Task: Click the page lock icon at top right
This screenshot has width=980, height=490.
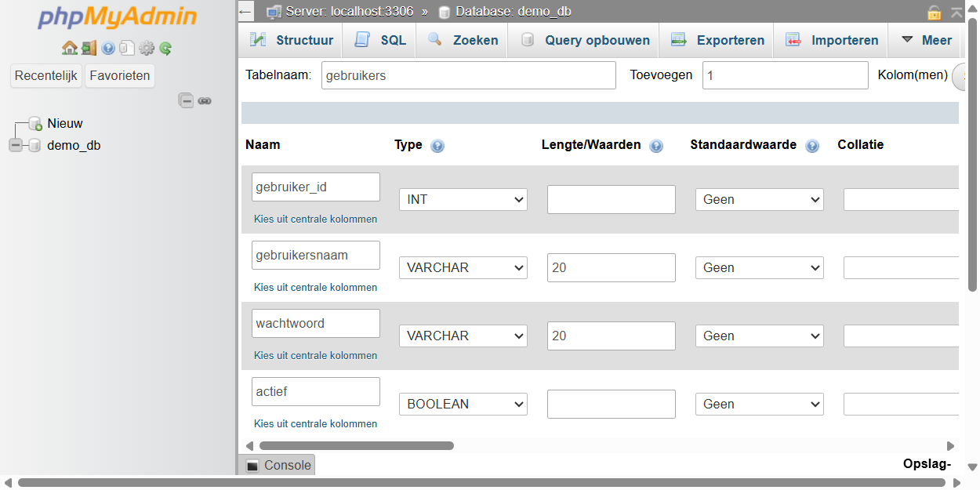Action: point(934,13)
